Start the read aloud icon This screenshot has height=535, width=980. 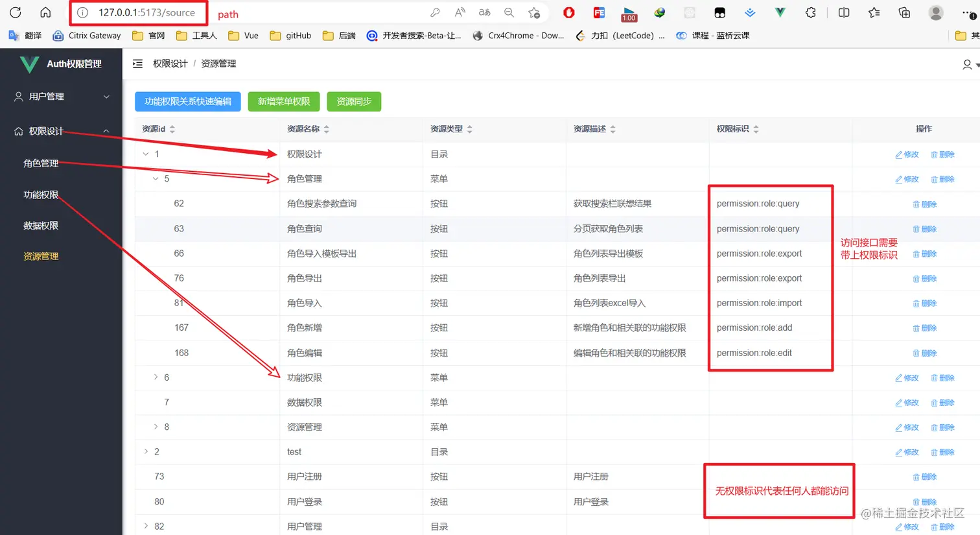point(460,12)
